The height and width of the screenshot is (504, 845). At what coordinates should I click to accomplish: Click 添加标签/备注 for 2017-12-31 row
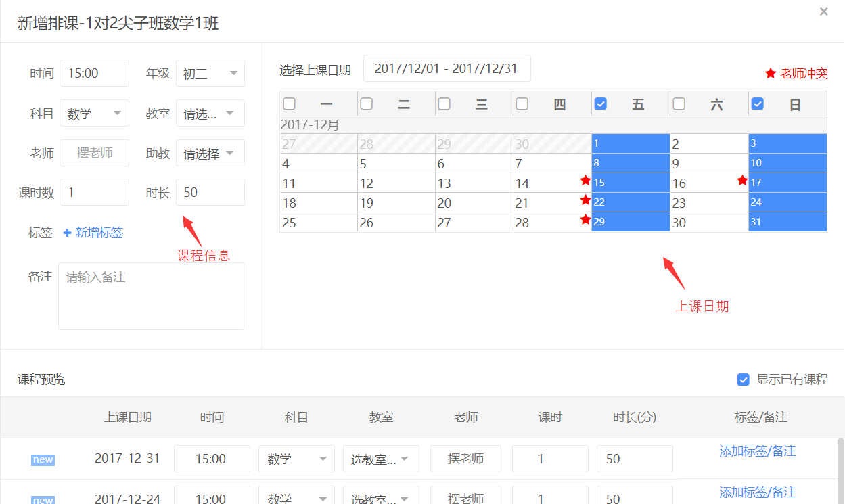(x=757, y=451)
